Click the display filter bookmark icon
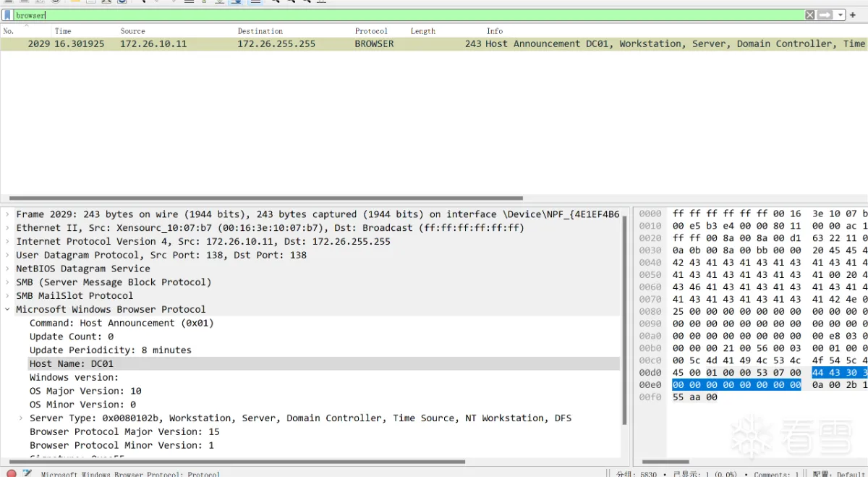The height and width of the screenshot is (477, 868). 7,14
